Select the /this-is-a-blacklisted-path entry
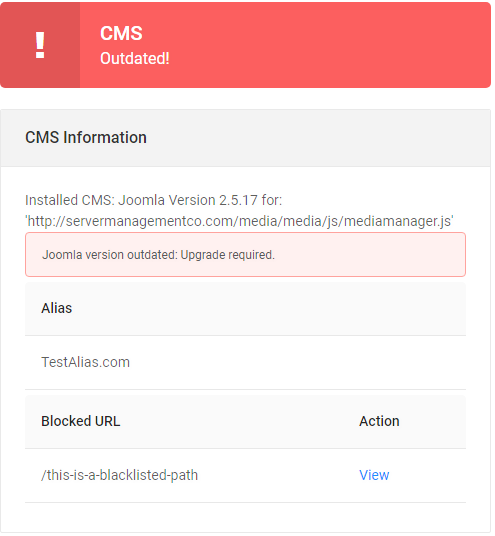 (119, 475)
